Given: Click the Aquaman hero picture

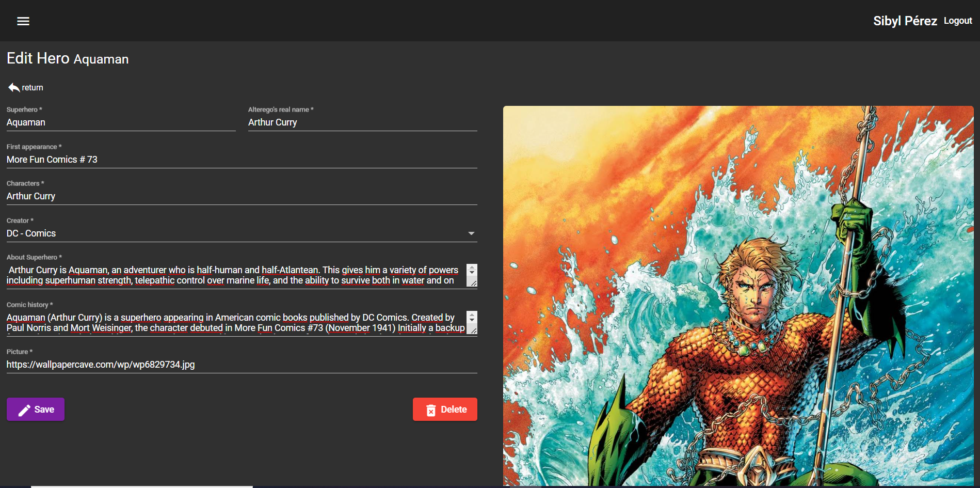Looking at the screenshot, I should click(738, 296).
